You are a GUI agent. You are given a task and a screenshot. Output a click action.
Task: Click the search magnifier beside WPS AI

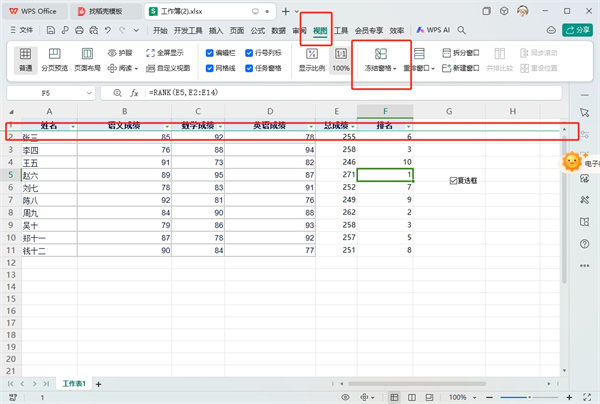point(462,30)
